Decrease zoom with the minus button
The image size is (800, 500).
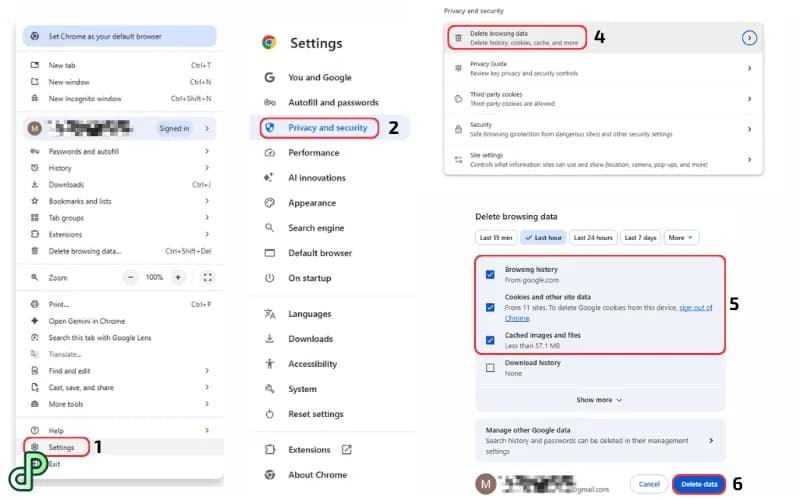pyautogui.click(x=131, y=278)
